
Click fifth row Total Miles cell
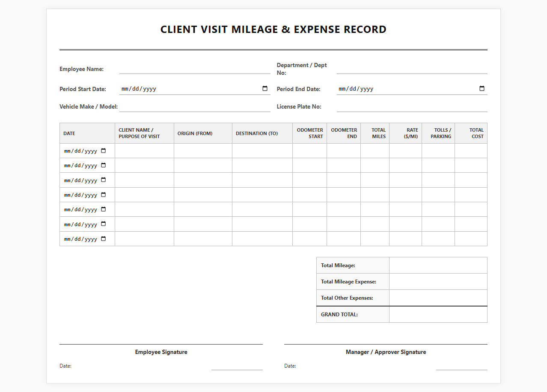click(x=375, y=209)
